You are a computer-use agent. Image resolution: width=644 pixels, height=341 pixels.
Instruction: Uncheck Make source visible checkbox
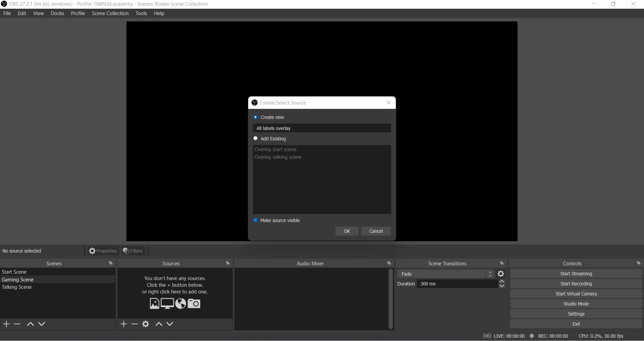(x=256, y=220)
